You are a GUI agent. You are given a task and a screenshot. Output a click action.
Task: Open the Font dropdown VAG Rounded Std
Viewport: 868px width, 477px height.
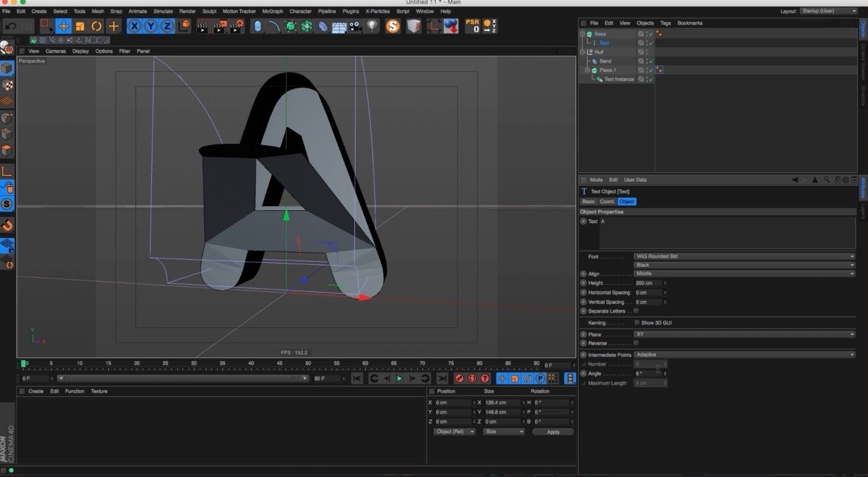pyautogui.click(x=744, y=256)
